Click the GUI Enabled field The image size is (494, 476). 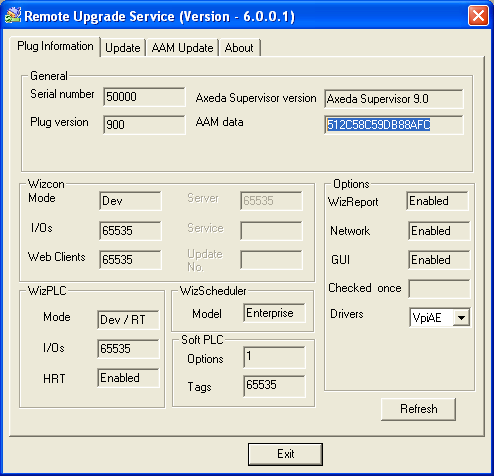(439, 260)
